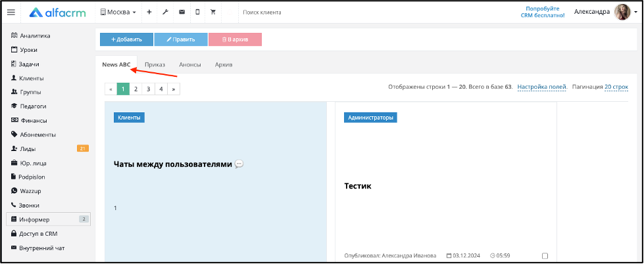This screenshot has height=264, width=644.
Task: Click the Добавить button
Action: click(x=126, y=39)
